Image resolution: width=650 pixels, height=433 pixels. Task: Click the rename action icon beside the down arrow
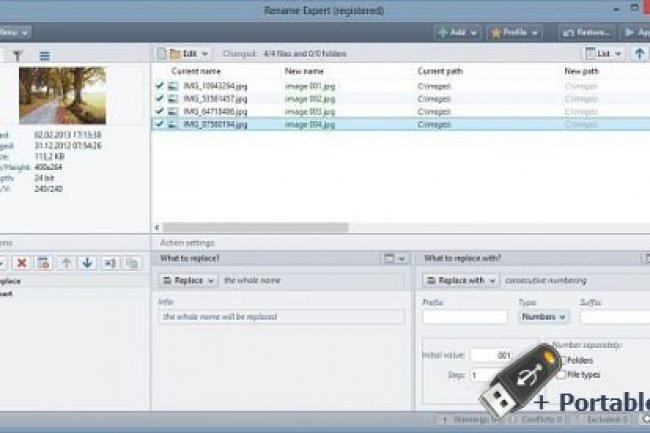click(x=110, y=263)
